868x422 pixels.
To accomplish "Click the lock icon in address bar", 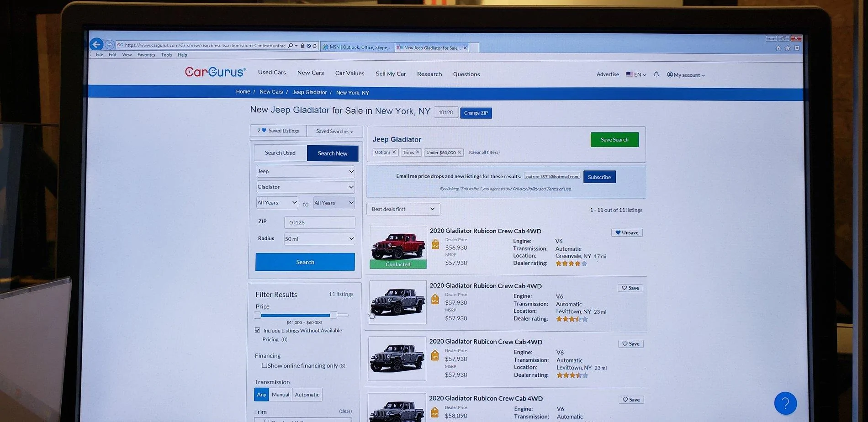I will (302, 46).
